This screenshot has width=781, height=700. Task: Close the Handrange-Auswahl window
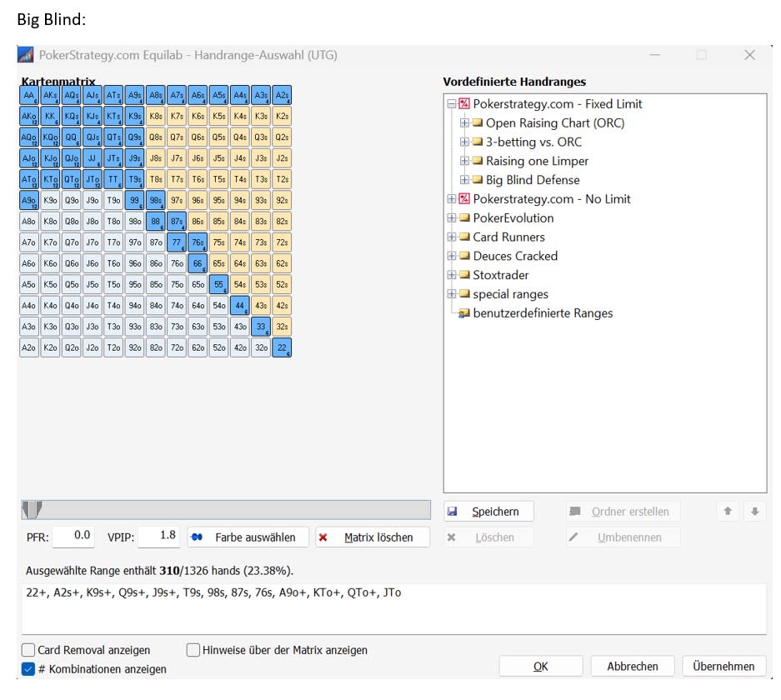pos(749,55)
